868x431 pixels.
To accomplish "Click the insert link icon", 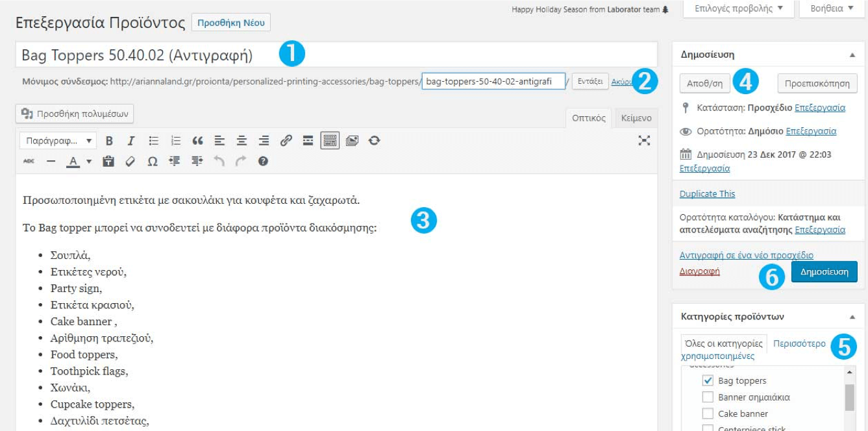I will 286,141.
